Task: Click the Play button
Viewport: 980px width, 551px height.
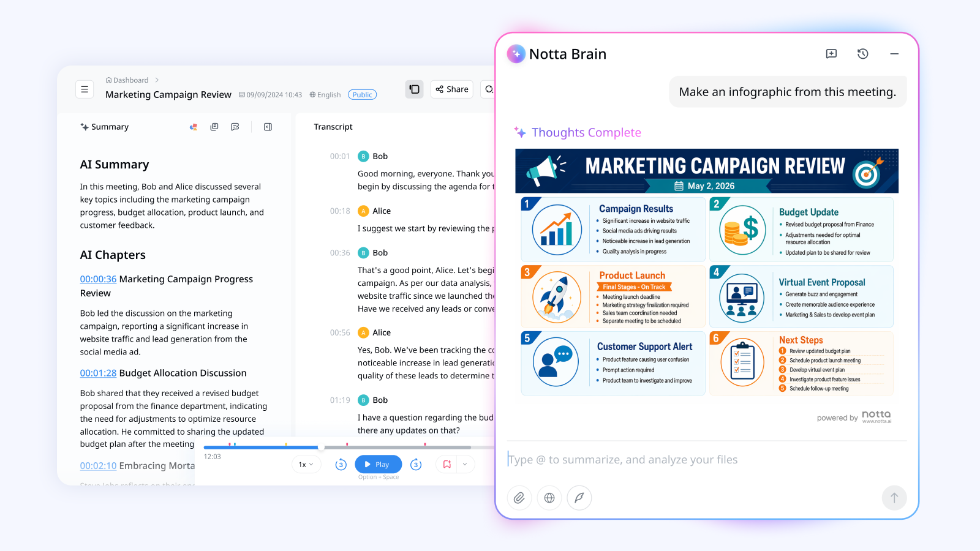Action: point(379,465)
